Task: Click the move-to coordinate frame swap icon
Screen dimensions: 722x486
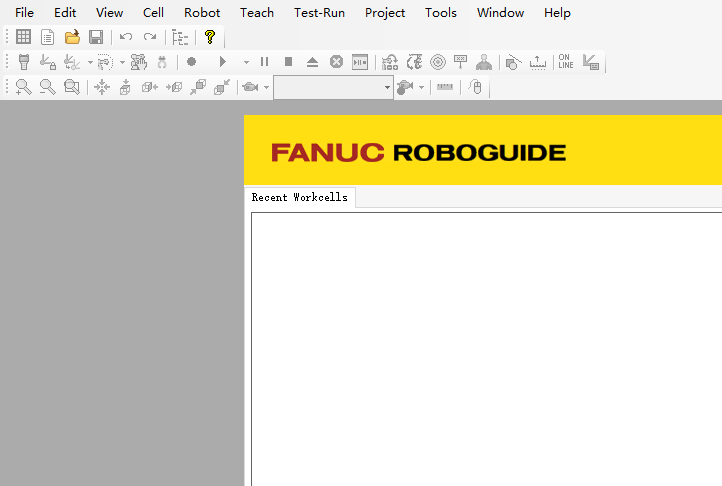Action: [72, 62]
